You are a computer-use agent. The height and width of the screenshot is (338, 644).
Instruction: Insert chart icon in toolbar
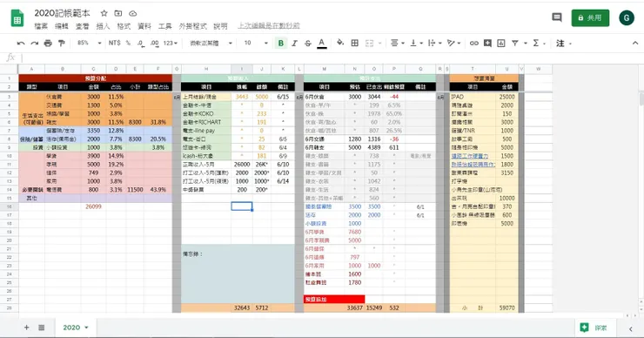point(501,43)
